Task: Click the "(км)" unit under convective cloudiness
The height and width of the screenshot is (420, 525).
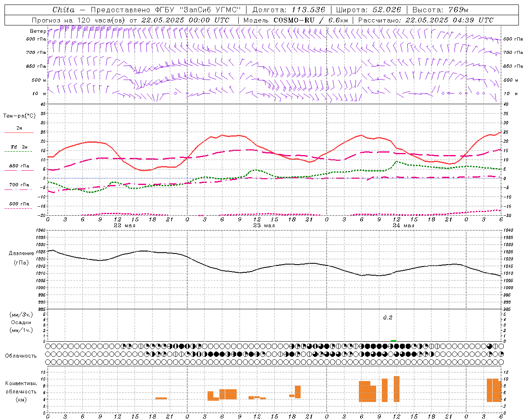Action: (x=21, y=399)
